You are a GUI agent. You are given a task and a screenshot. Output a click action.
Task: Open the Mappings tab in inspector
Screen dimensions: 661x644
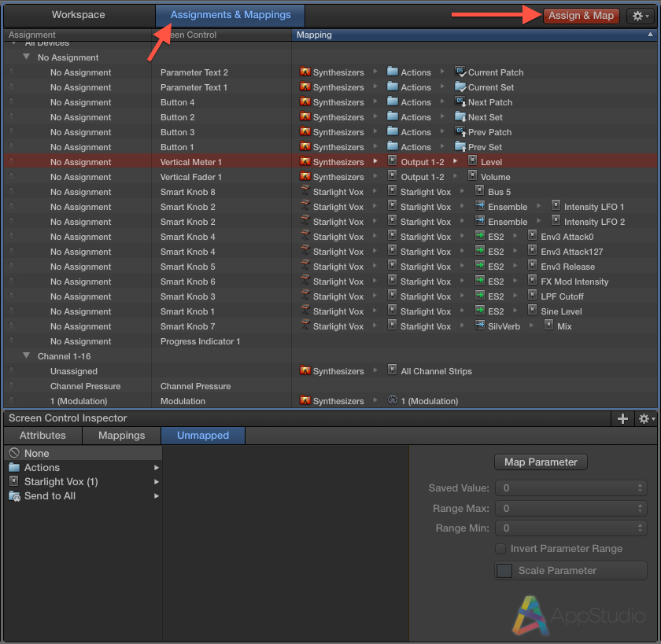(121, 436)
